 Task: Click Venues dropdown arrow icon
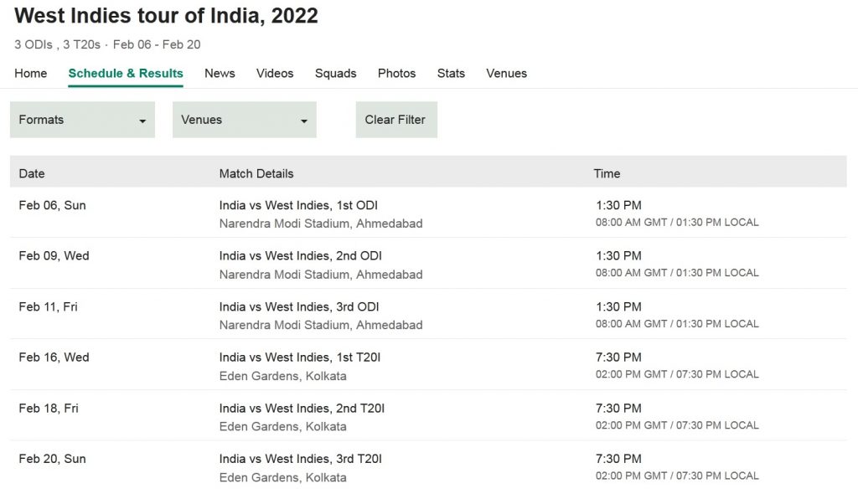coord(303,121)
